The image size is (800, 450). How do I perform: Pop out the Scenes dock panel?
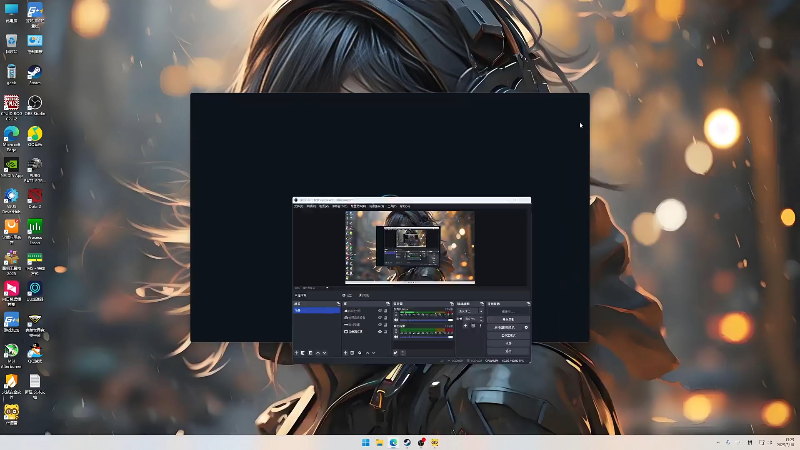338,304
